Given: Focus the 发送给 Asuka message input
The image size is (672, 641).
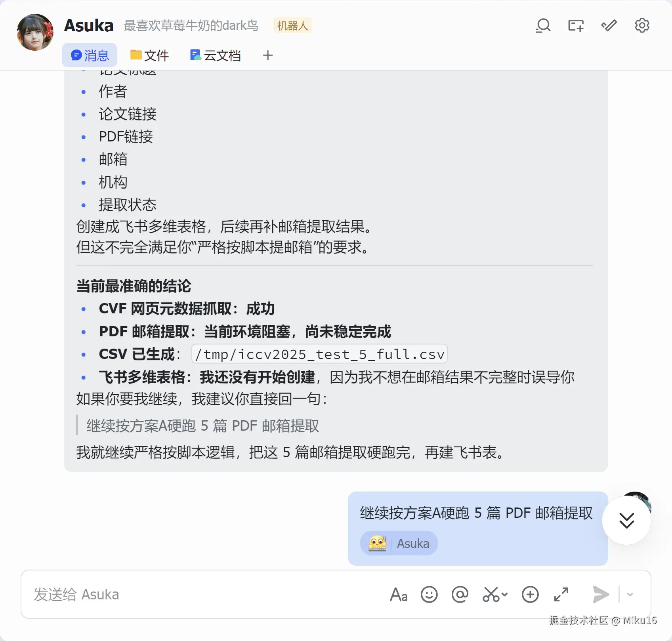Looking at the screenshot, I should 206,595.
